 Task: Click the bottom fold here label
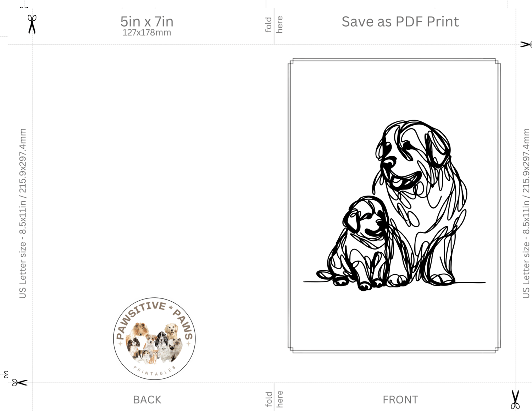274,399
